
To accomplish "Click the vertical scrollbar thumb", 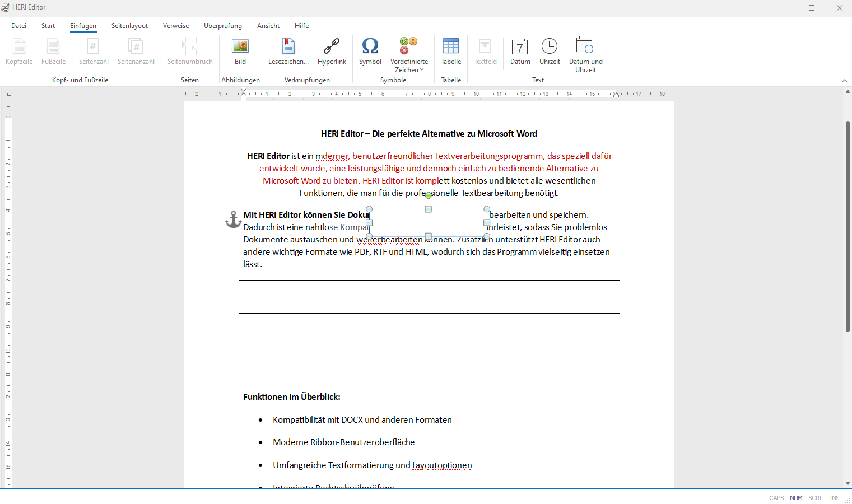I will coord(848,224).
